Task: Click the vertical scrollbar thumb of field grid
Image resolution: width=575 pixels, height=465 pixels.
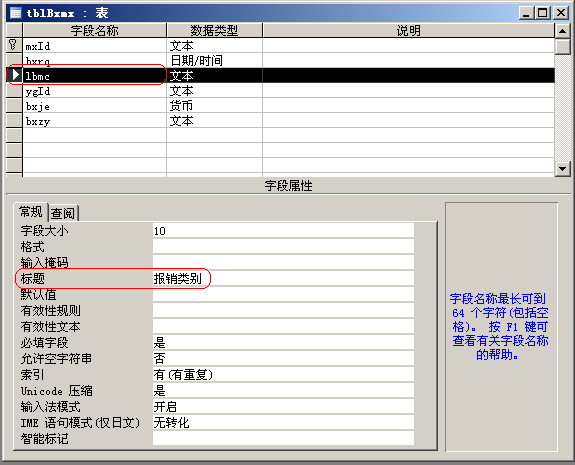Action: click(562, 47)
